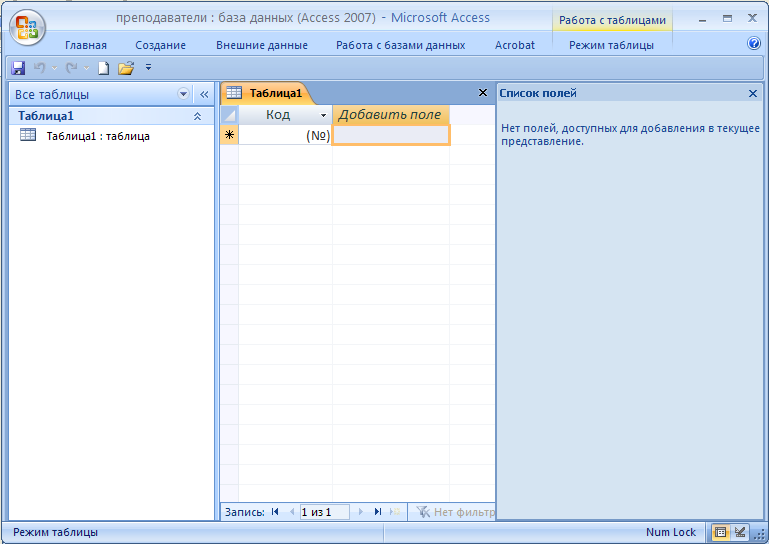The image size is (769, 544).
Task: Click the Работа с таблицами contextual tab title
Action: pos(612,20)
